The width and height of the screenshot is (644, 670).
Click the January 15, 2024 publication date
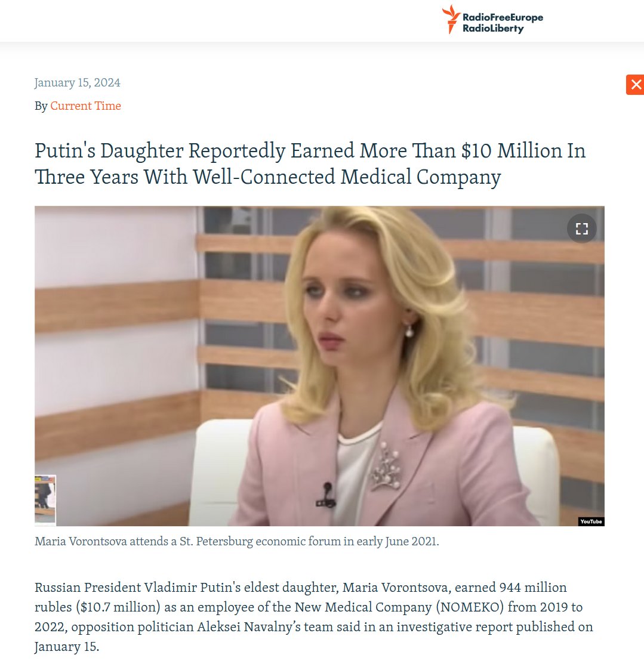(78, 82)
